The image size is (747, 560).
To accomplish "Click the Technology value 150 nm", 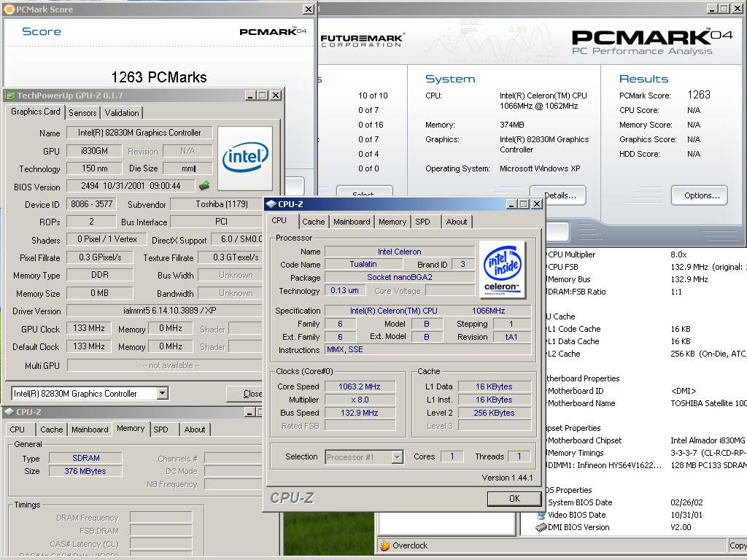I will 94,168.
